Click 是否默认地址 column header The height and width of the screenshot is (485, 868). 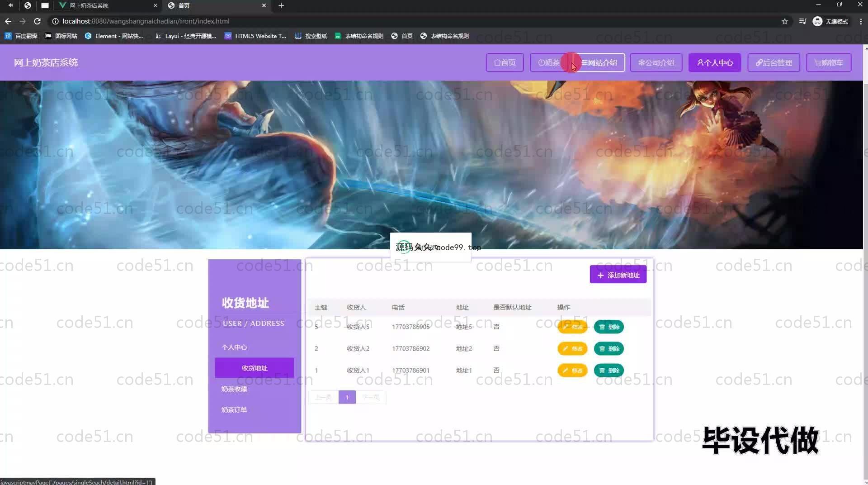point(512,307)
